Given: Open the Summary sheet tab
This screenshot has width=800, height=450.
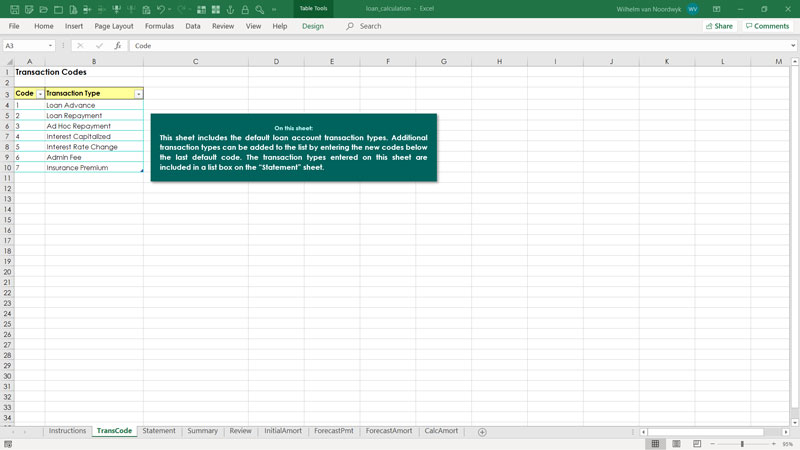Looking at the screenshot, I should coord(203,431).
